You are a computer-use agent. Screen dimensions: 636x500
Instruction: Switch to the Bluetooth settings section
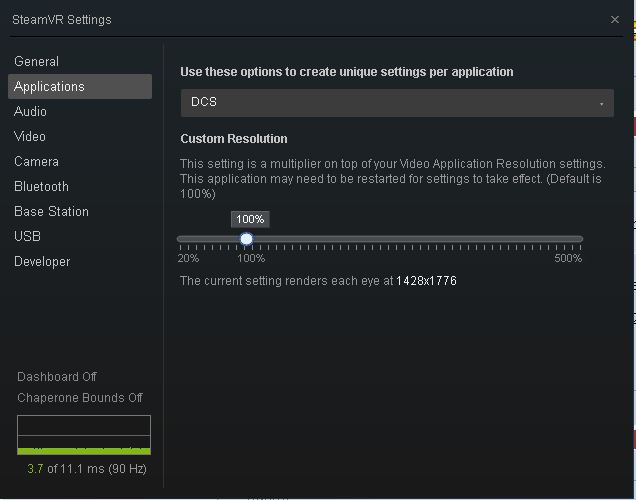41,187
